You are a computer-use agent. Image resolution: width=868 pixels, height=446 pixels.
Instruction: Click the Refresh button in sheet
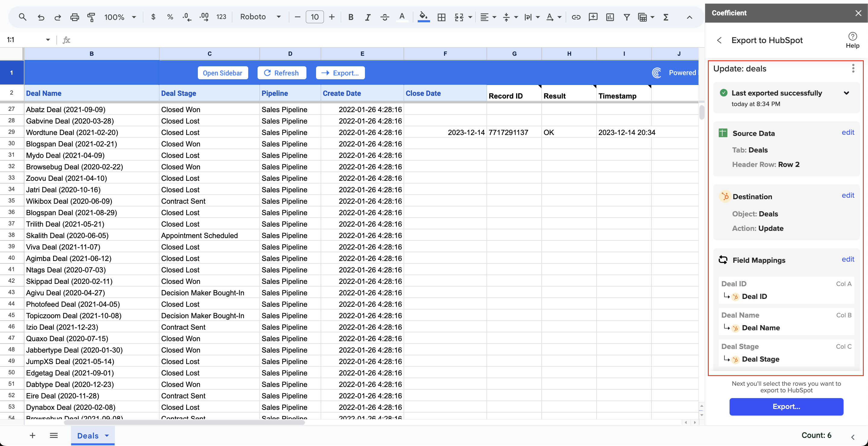pos(282,73)
